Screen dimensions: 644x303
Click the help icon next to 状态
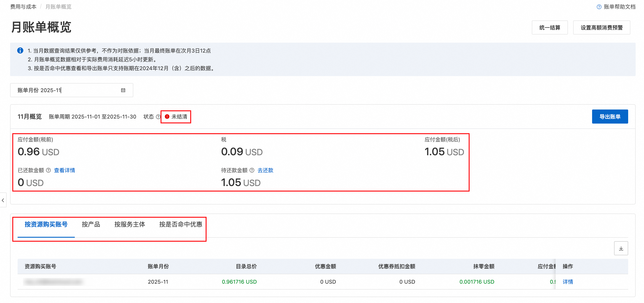(x=158, y=117)
